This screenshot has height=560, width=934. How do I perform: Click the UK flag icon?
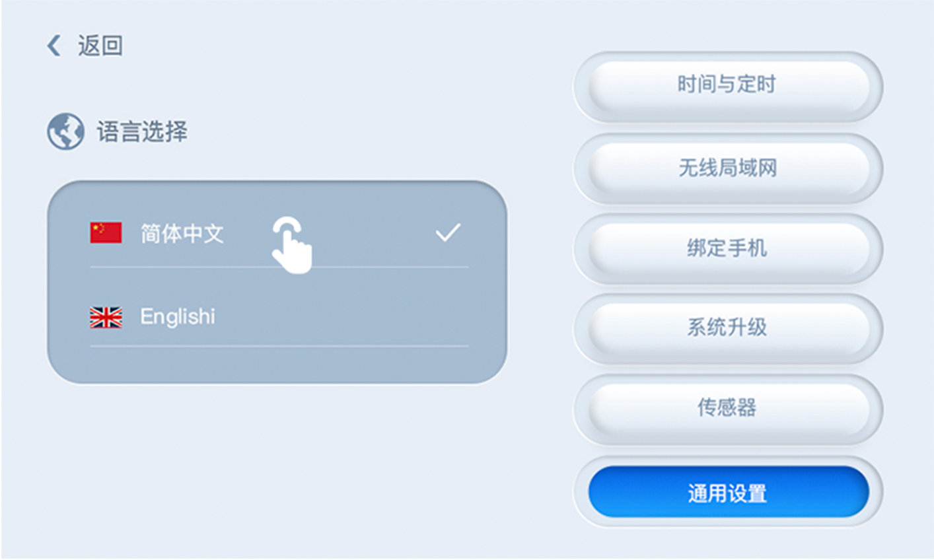(106, 317)
